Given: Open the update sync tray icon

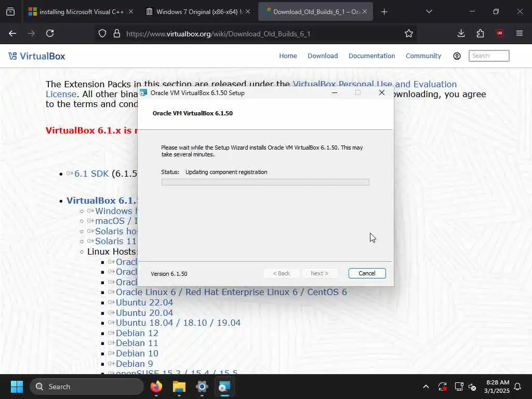Looking at the screenshot, I should tap(442, 387).
